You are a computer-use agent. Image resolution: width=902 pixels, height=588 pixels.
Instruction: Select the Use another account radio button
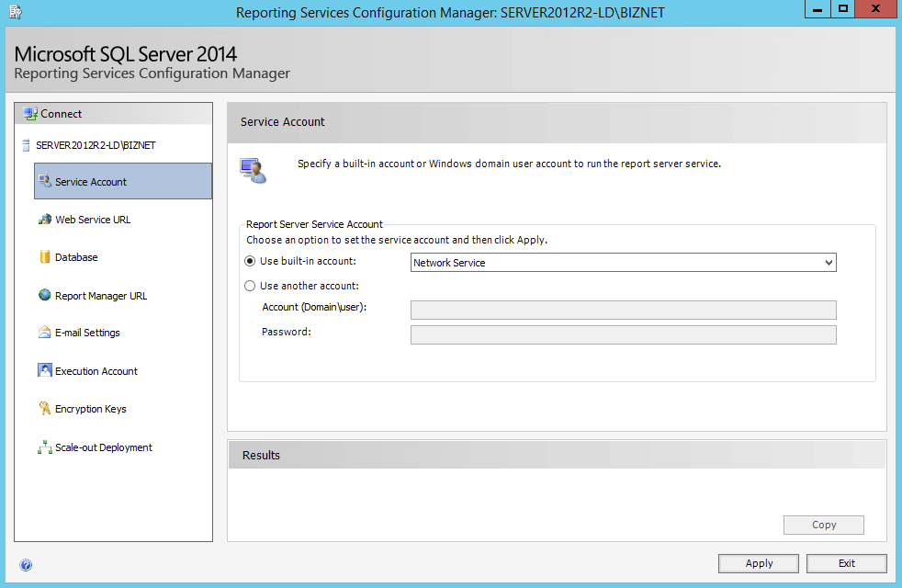tap(250, 286)
